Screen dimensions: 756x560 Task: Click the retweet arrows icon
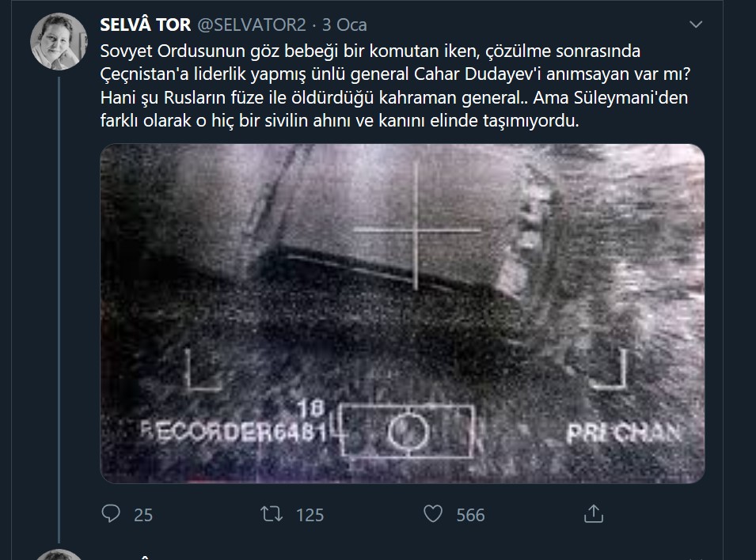pos(272,514)
